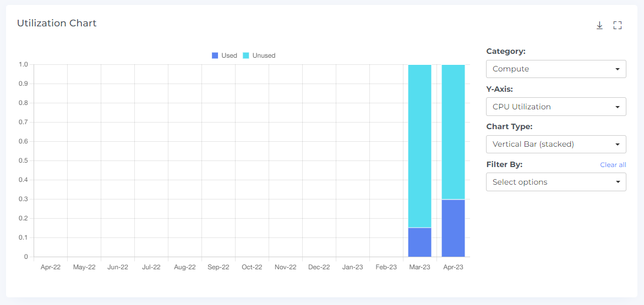Open the Y-Axis CPU Utilization dropdown
This screenshot has height=305, width=644.
click(556, 107)
